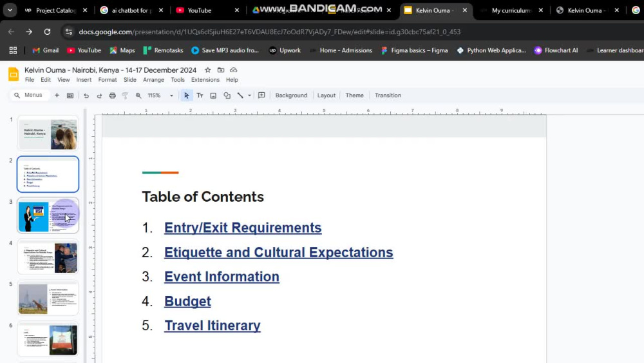Open the 115% zoom level dropdown
This screenshot has width=644, height=363.
tap(160, 95)
